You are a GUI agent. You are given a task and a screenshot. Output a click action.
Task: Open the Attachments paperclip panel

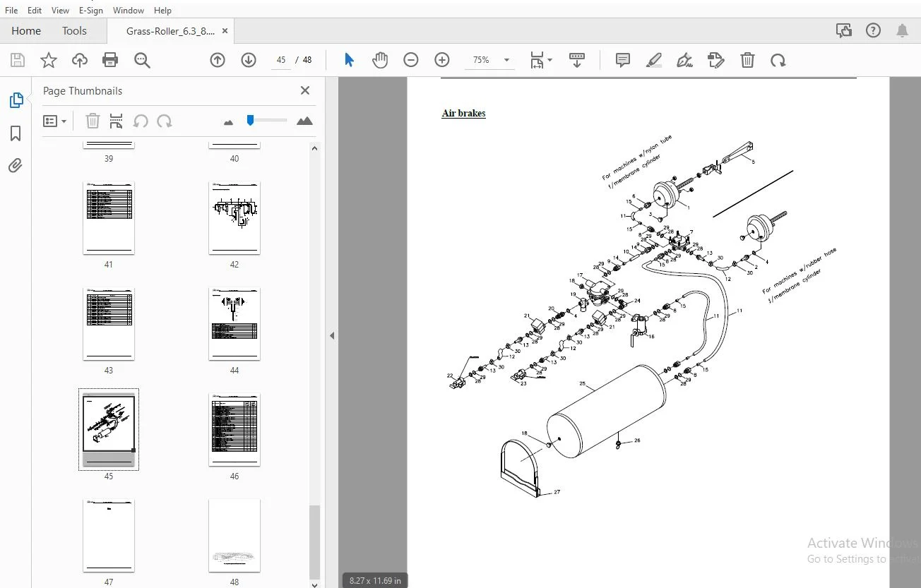tap(16, 166)
